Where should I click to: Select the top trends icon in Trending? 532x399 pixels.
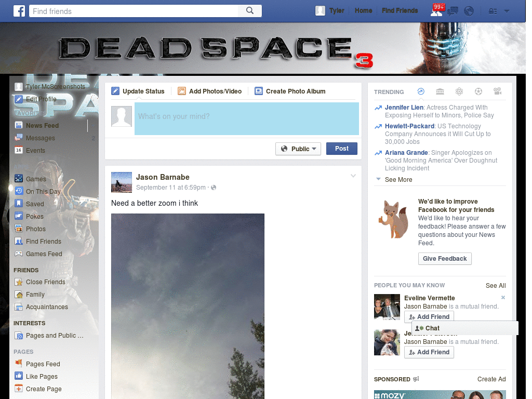pos(421,91)
